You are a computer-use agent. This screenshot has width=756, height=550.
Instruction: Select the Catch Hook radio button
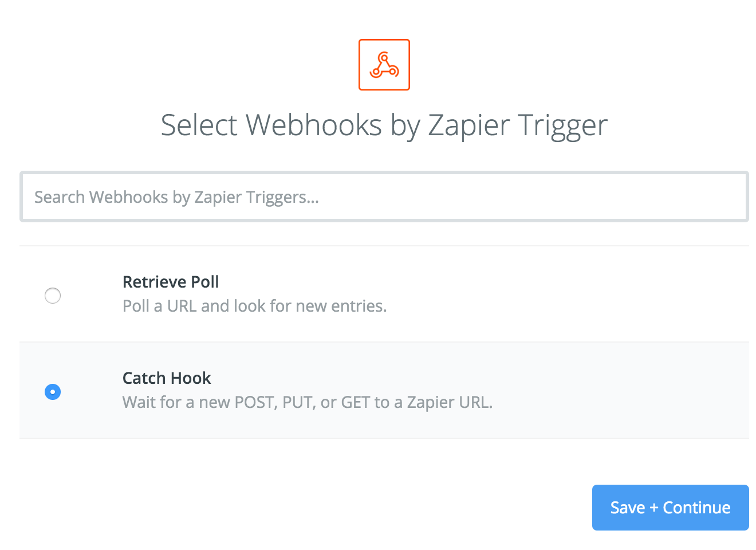[53, 392]
